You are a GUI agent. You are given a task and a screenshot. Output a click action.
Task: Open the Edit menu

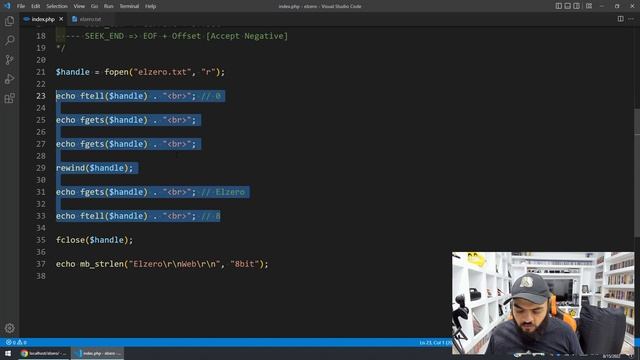(x=36, y=6)
